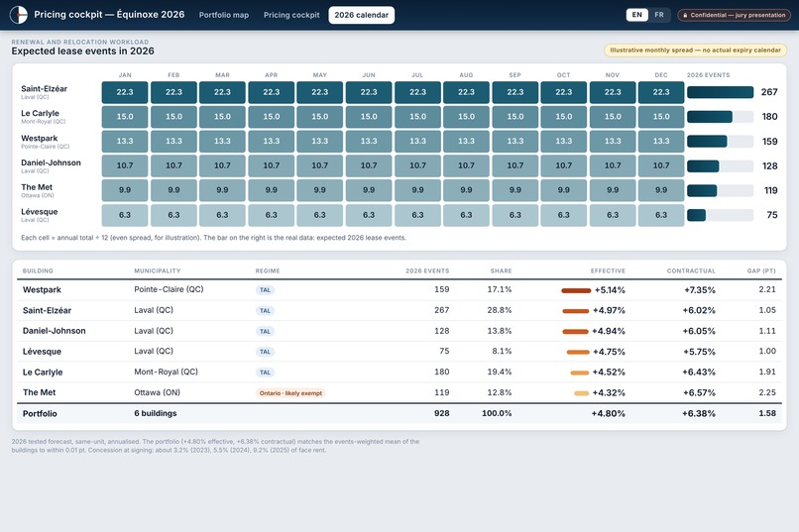Click the Confidential — jury presentation badge

tap(734, 15)
